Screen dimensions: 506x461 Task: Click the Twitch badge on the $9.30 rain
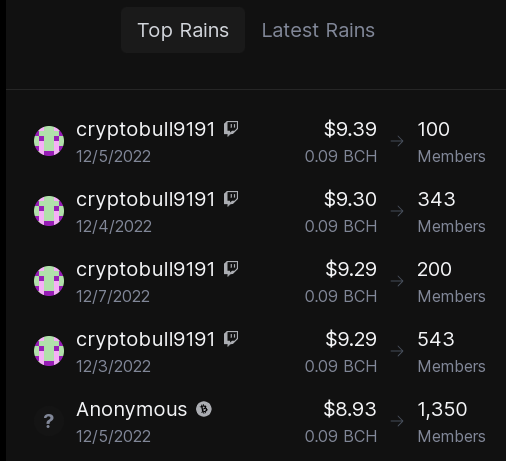pyautogui.click(x=231, y=199)
